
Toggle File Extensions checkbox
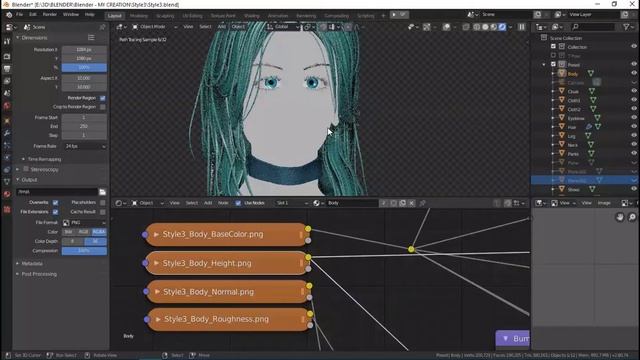pyautogui.click(x=56, y=212)
